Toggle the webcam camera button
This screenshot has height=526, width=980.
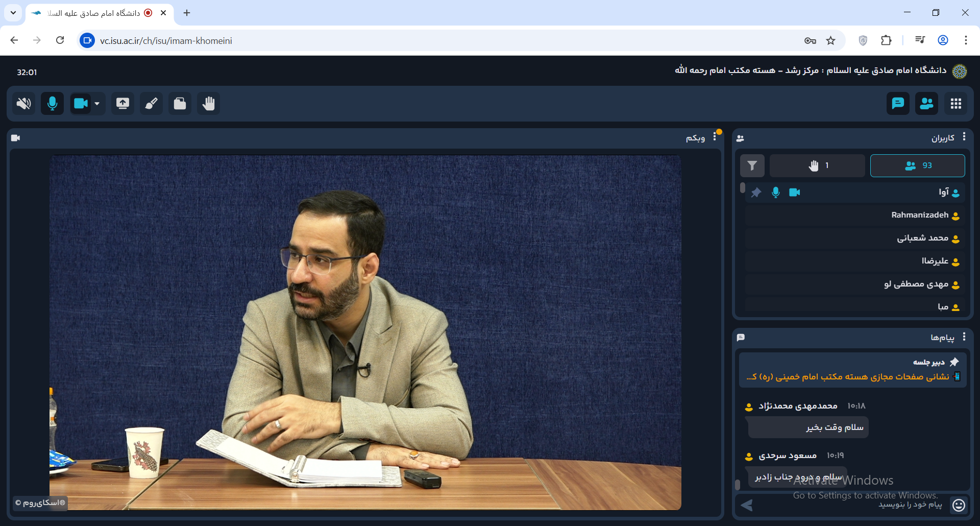coord(81,104)
